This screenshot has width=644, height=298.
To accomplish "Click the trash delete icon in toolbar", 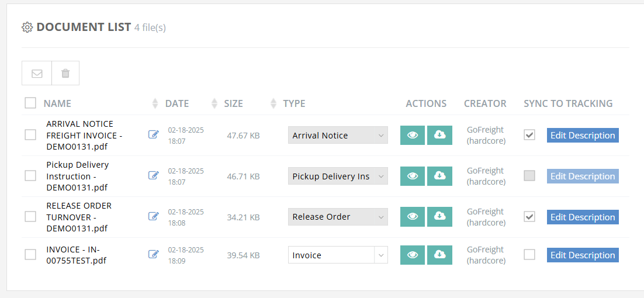I will pyautogui.click(x=65, y=73).
